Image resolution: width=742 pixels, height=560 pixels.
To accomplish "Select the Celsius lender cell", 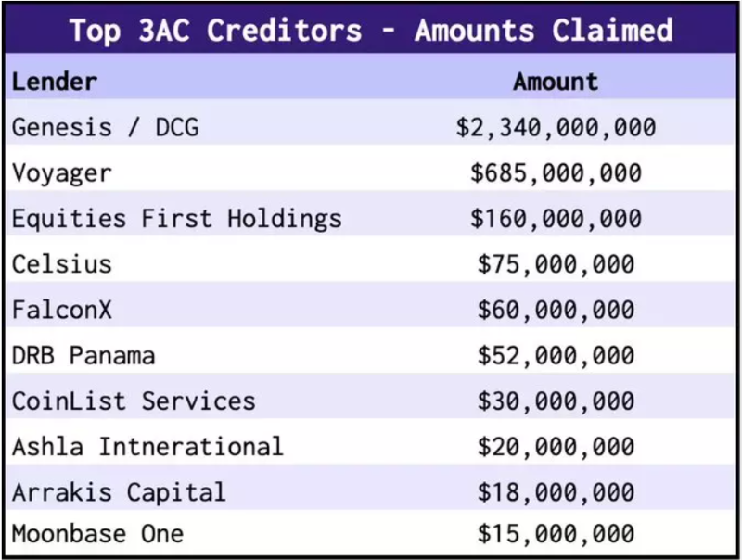I will (61, 264).
